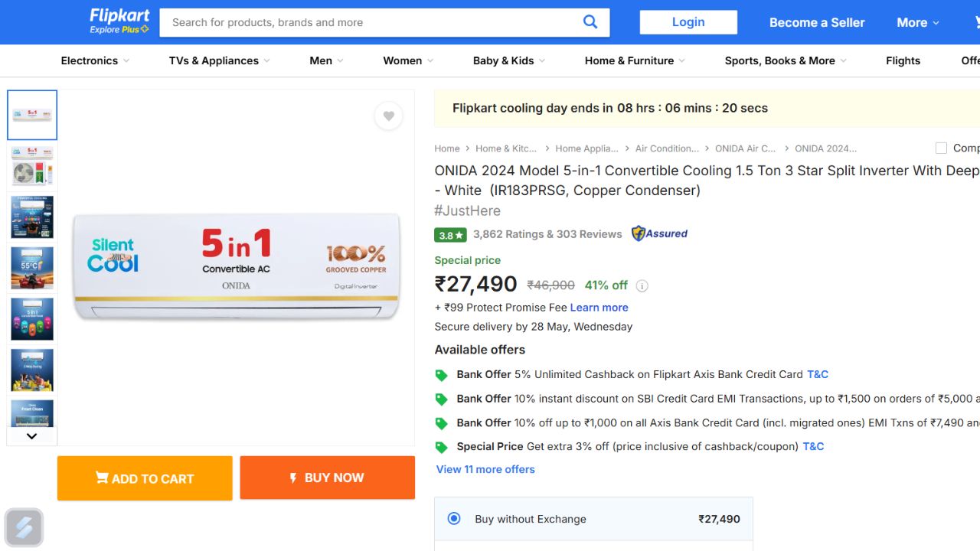The width and height of the screenshot is (980, 551).
Task: Open Home & Furniture dropdown
Action: [635, 60]
